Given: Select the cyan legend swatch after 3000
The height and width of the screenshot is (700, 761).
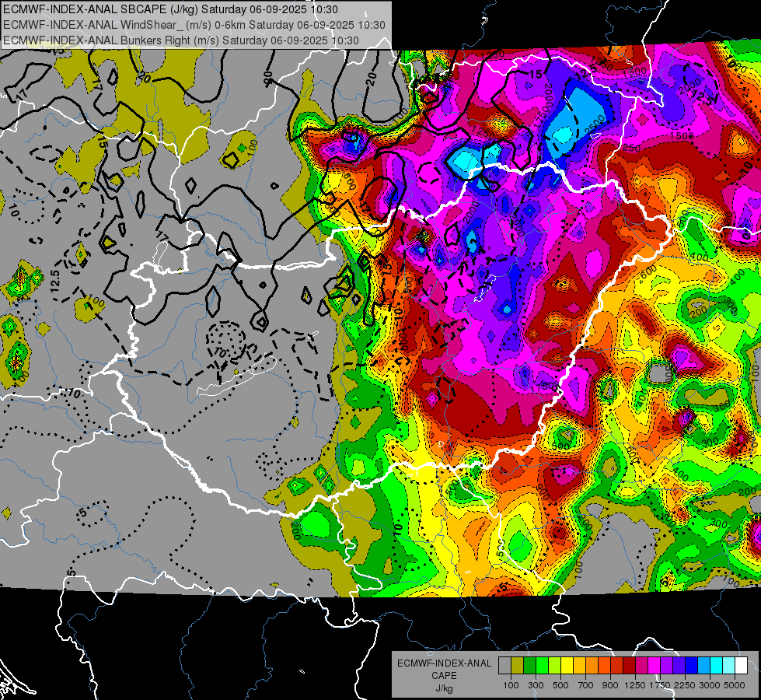Looking at the screenshot, I should [717, 666].
